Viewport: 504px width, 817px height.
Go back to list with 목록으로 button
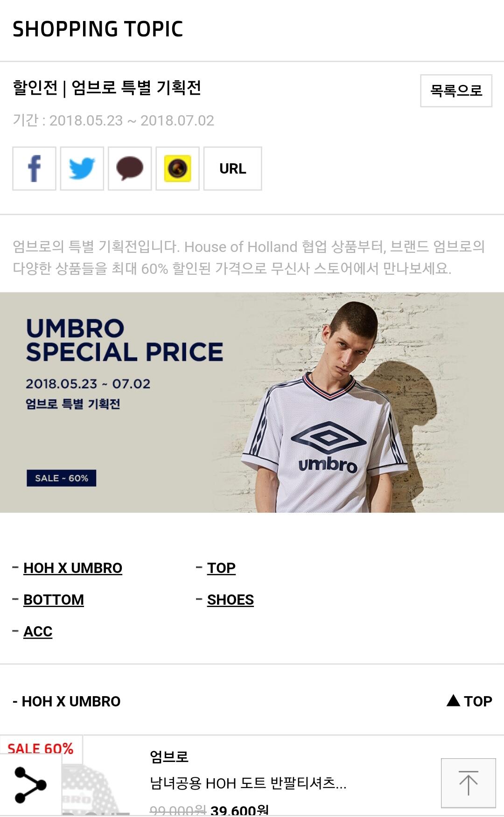coord(456,91)
